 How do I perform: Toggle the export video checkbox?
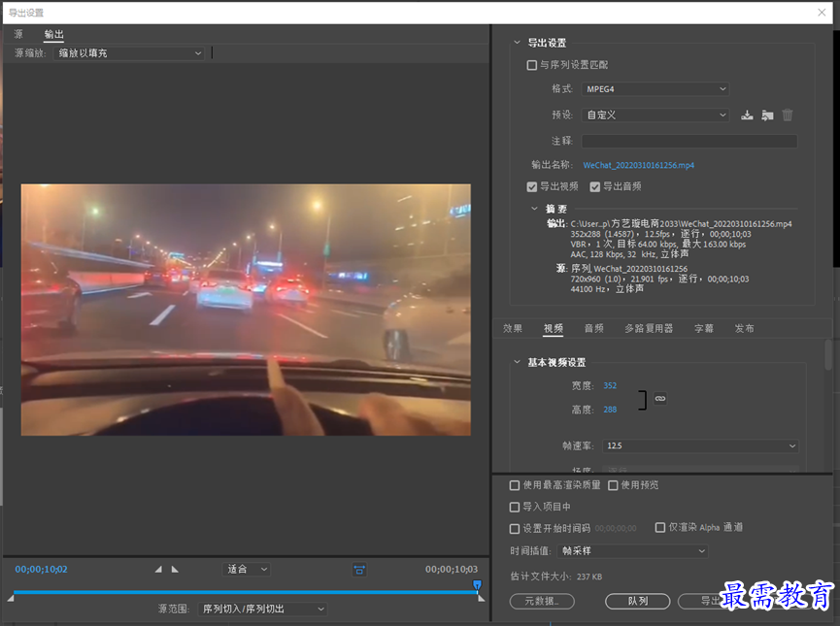click(x=532, y=187)
